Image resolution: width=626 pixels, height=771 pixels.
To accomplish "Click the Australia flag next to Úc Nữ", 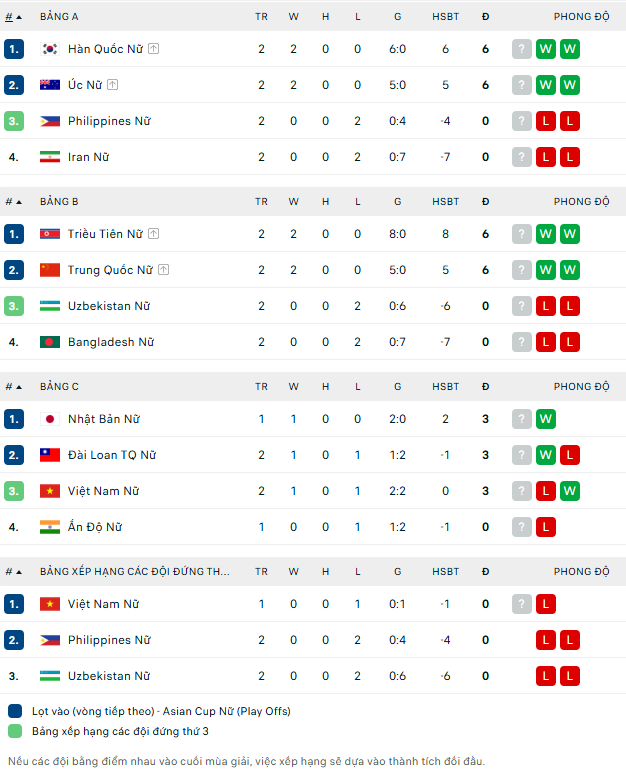I will pyautogui.click(x=50, y=85).
